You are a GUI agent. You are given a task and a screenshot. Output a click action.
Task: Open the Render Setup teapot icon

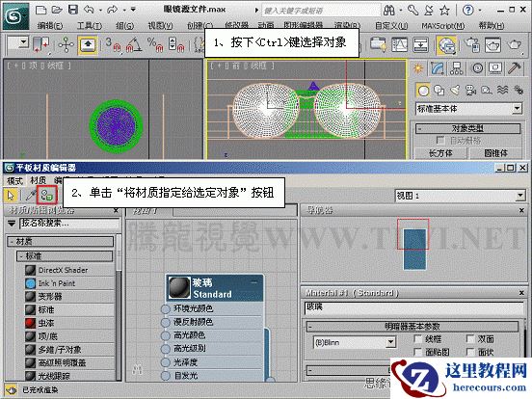471,44
